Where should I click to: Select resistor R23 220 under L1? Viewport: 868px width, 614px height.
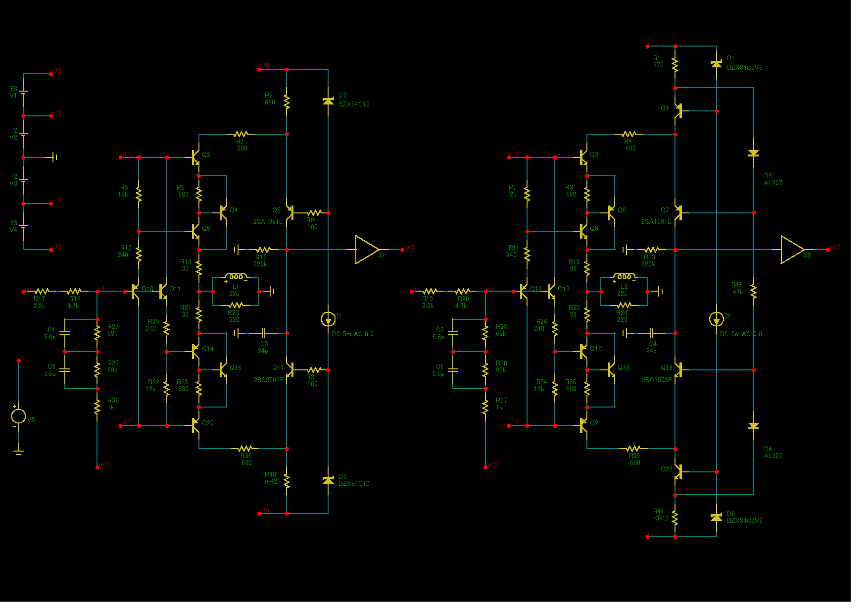pos(236,305)
